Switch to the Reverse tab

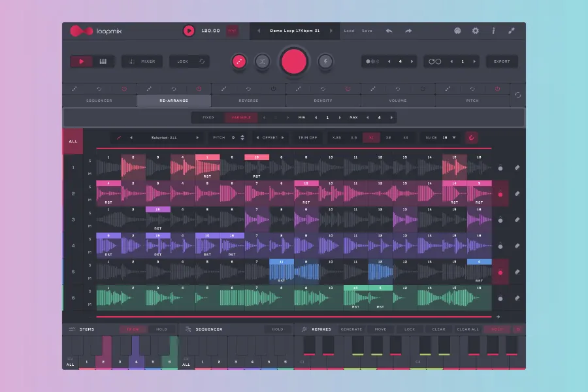pyautogui.click(x=248, y=101)
